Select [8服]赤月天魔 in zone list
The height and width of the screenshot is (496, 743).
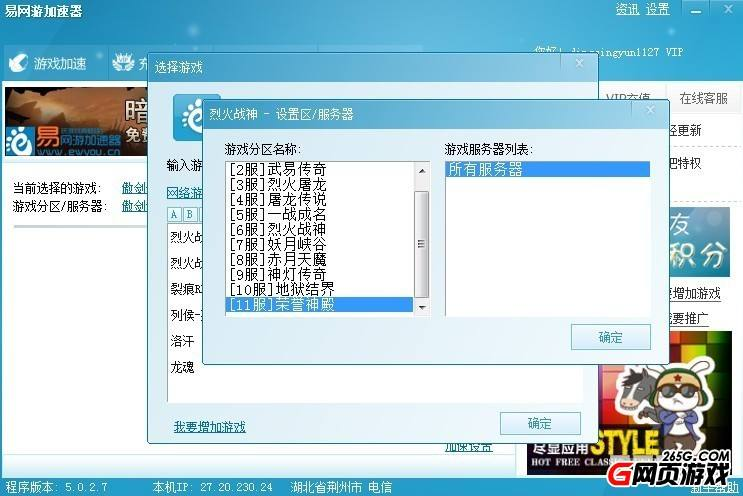pos(319,259)
